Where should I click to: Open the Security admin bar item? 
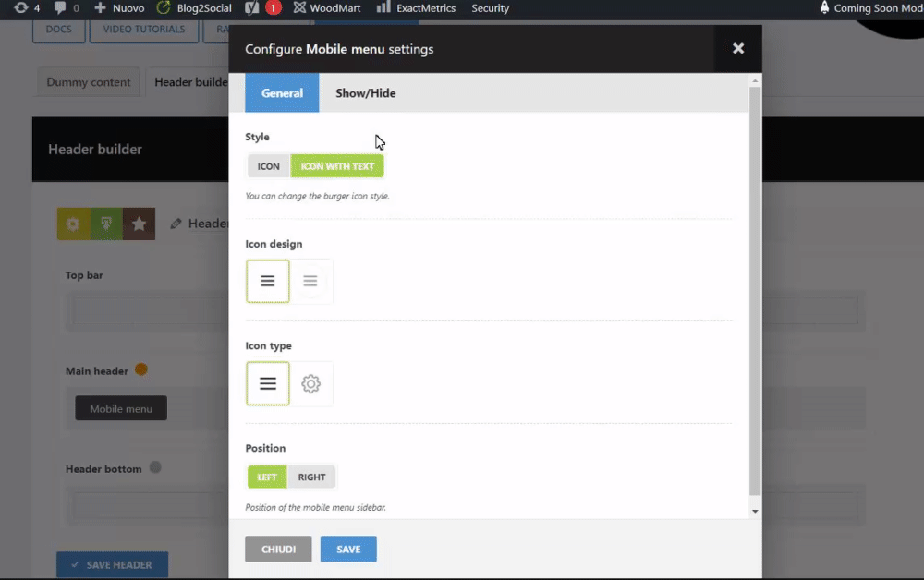(x=491, y=8)
